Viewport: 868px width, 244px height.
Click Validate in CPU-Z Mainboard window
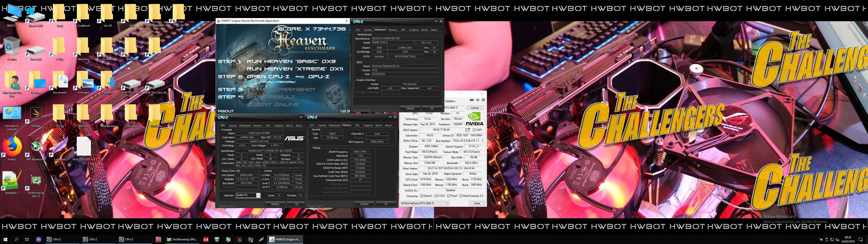click(x=410, y=108)
